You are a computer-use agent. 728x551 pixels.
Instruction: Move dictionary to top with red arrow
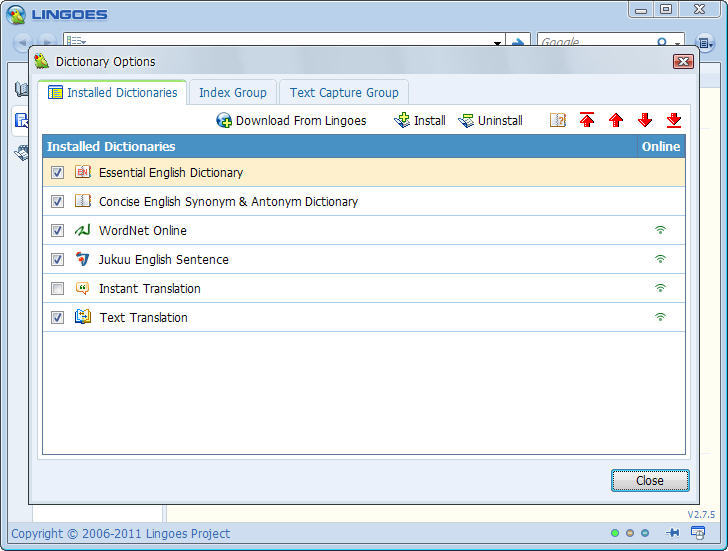587,120
